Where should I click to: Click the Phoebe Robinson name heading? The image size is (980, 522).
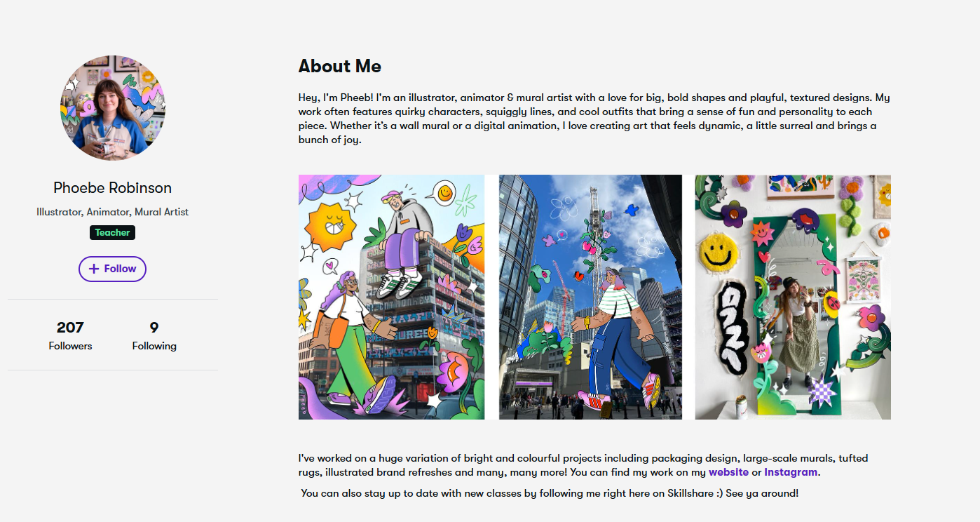tap(112, 188)
